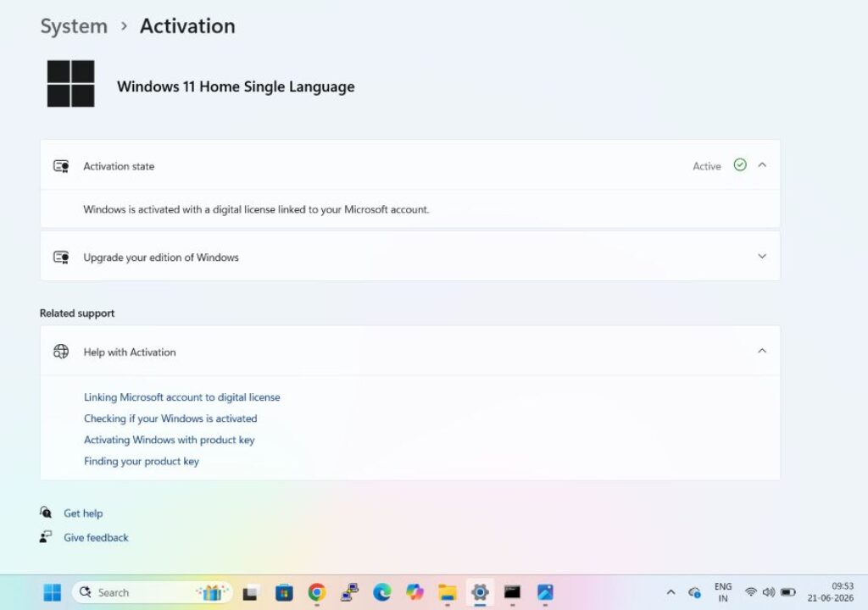The width and height of the screenshot is (868, 610).
Task: Click the Windows logo beside edition name
Action: (x=71, y=84)
